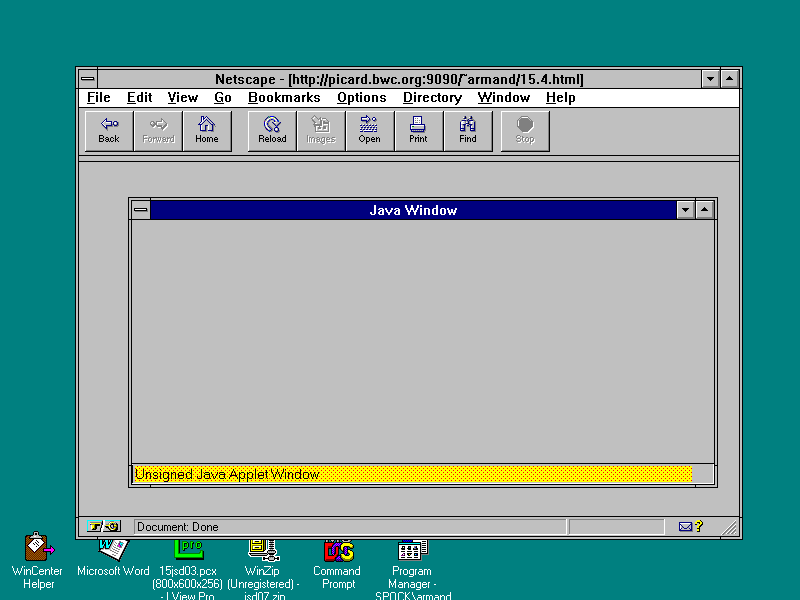Open the File menu
The height and width of the screenshot is (600, 800).
point(99,98)
